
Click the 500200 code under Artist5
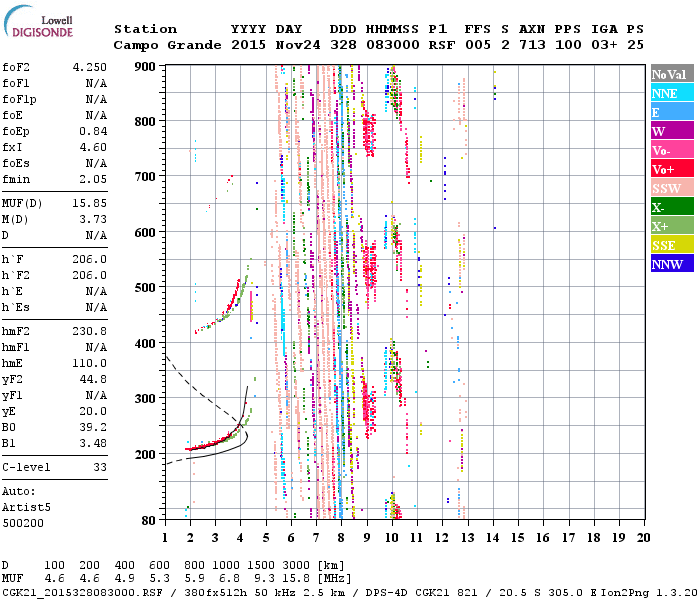tap(23, 523)
